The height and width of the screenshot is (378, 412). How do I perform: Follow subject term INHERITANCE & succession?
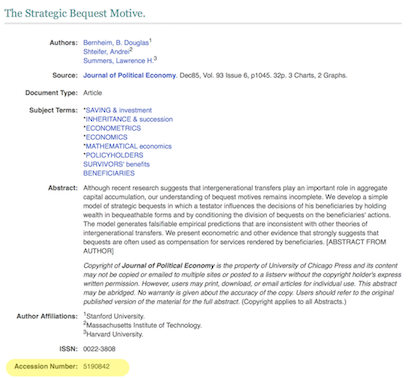[x=129, y=119]
